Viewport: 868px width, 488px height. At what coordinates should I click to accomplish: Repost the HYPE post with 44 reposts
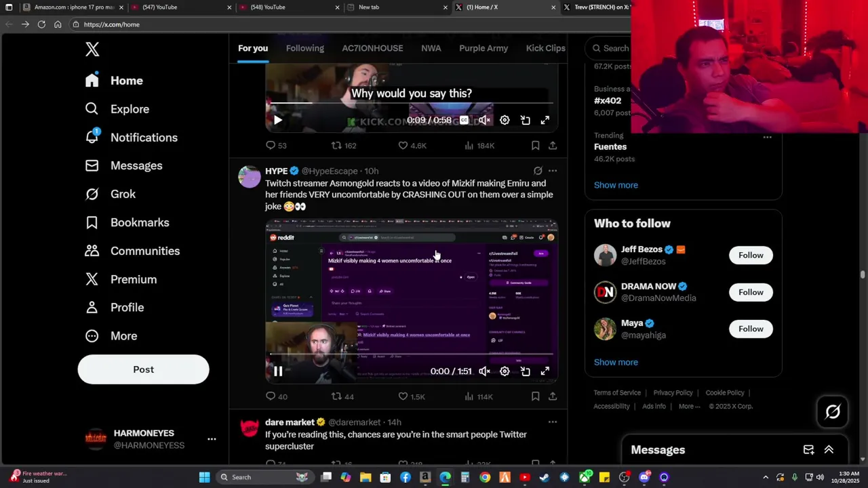342,396
